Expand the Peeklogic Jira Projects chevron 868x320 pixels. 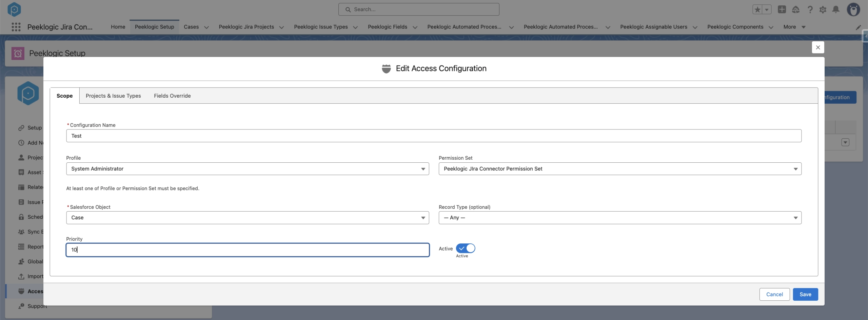[281, 27]
